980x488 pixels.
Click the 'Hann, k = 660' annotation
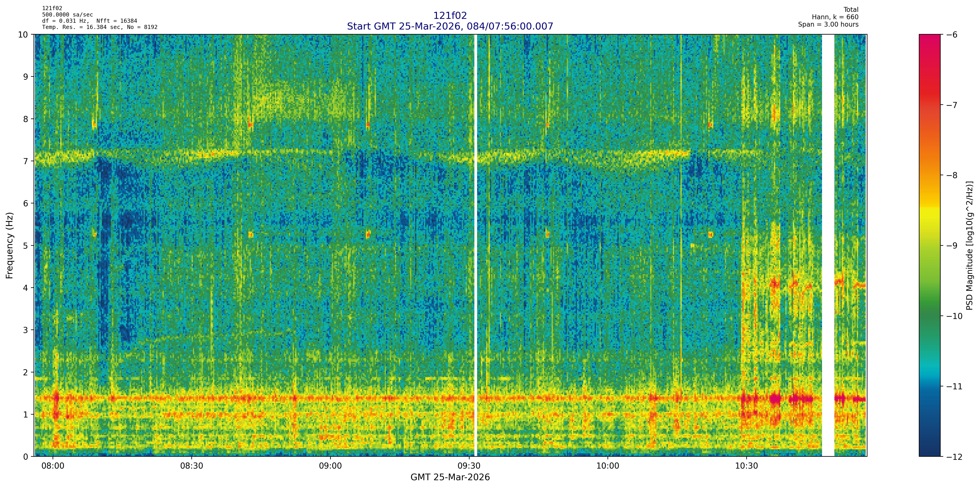tap(835, 17)
